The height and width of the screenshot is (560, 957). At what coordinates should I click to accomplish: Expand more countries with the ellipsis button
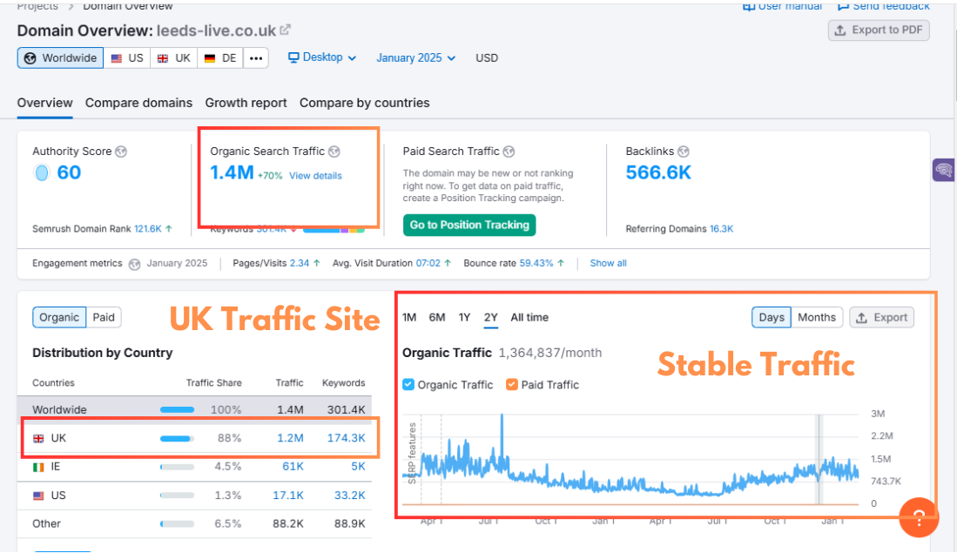(x=255, y=58)
